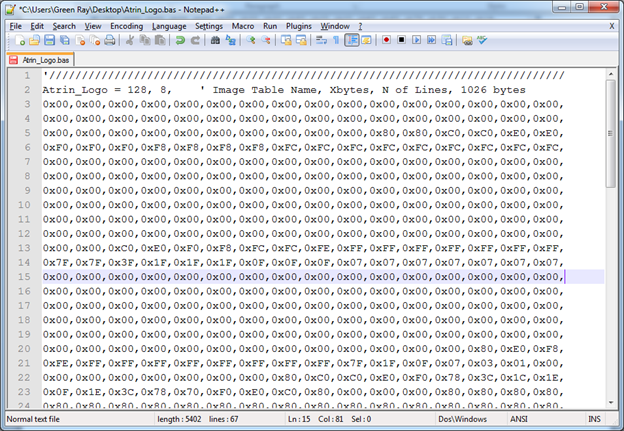This screenshot has height=431, width=624.
Task: Click the Copy icon in toolbar
Action: click(x=145, y=40)
